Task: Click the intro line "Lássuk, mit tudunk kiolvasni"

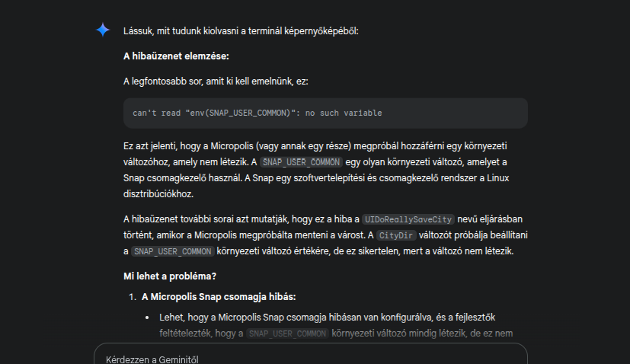Action: point(240,31)
